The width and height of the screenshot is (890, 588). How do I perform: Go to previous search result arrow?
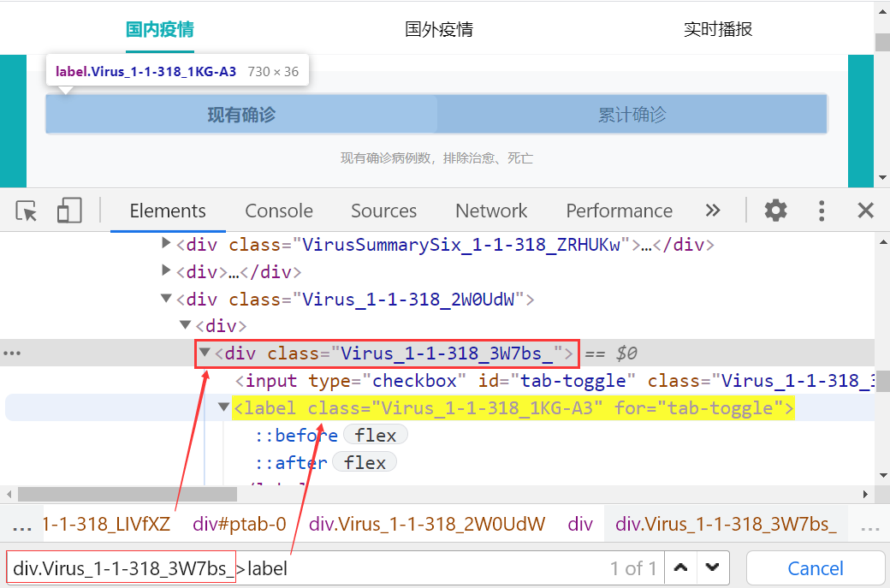coord(680,567)
